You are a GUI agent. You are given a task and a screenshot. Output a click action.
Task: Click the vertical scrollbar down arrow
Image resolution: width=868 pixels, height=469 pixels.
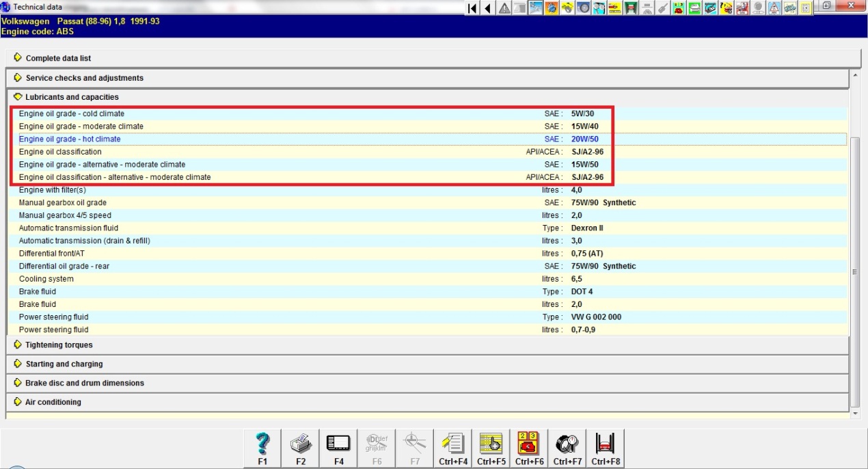(854, 414)
